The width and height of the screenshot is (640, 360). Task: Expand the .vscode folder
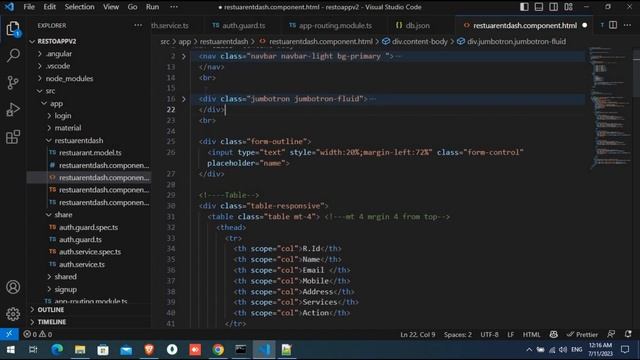click(58, 66)
